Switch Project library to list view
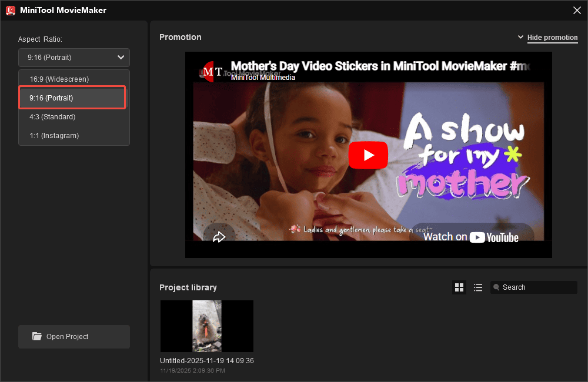The image size is (588, 382). click(478, 287)
